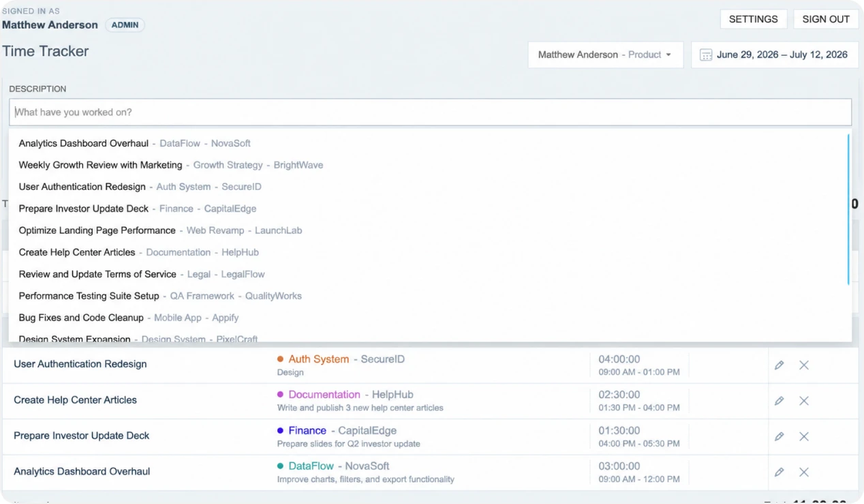Edit the Analytics Dashboard Overhaul entry
864x504 pixels.
[x=779, y=472]
